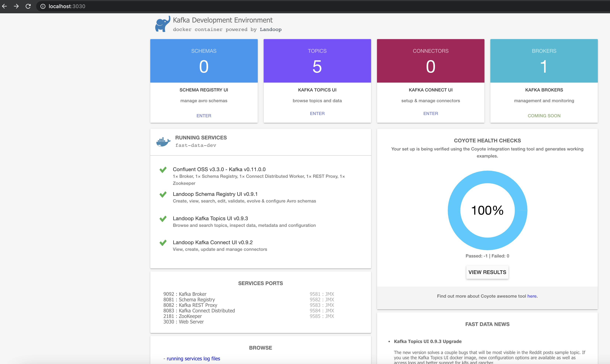610x364 pixels.
Task: Click checkmark next to Landoop Kafka Connect UI
Action: pyautogui.click(x=163, y=243)
